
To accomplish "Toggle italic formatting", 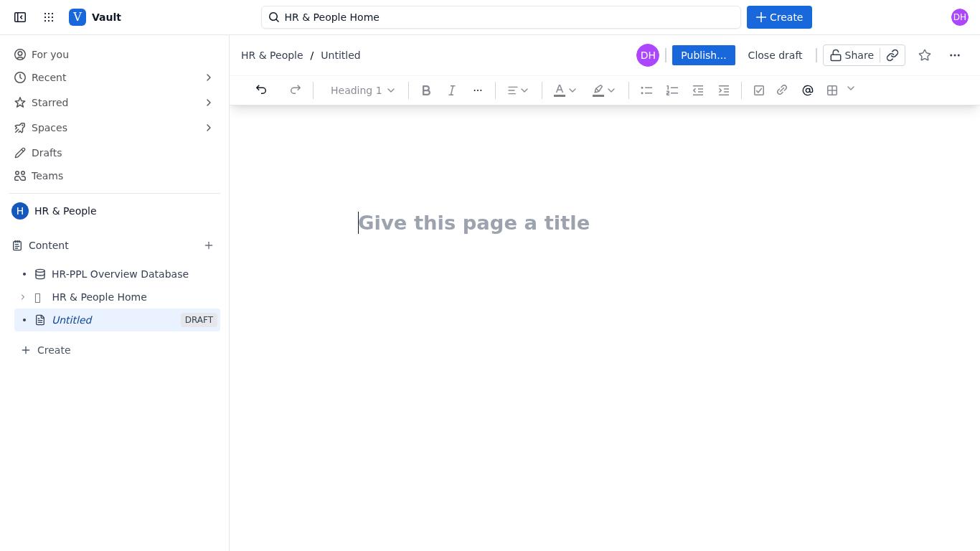I will [x=452, y=90].
